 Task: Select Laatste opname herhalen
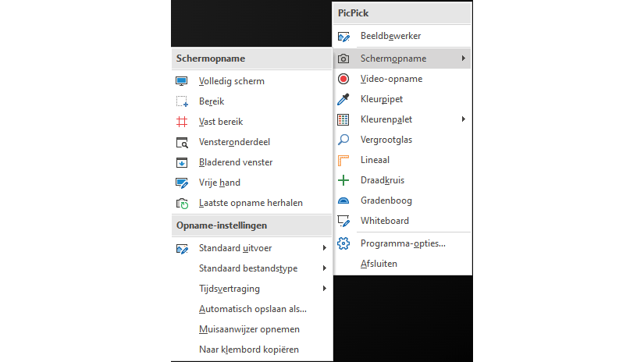[x=251, y=203]
